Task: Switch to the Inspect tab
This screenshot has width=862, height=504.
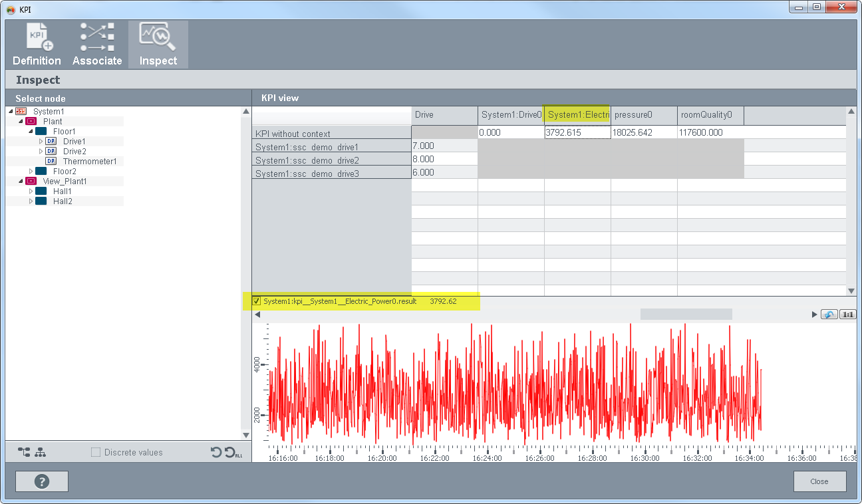Action: click(x=158, y=45)
